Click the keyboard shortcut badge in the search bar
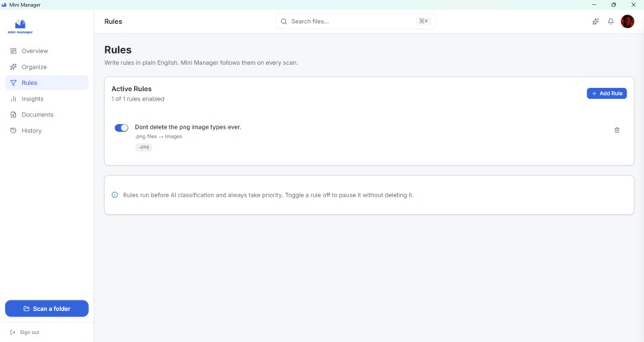Screen dimensions: 644x342 coord(423,22)
